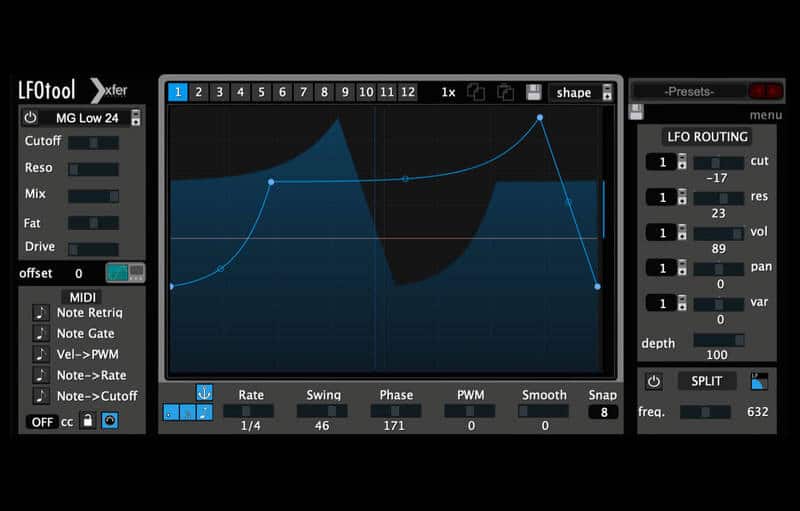Select graph tab 9

[345, 92]
